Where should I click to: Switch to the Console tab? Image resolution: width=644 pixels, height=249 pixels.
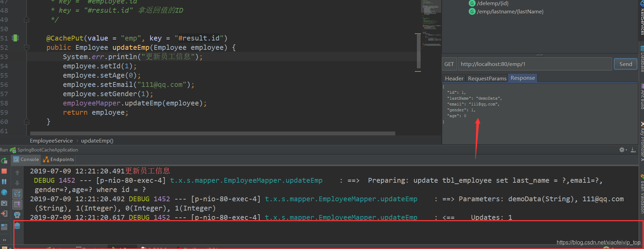[26, 159]
